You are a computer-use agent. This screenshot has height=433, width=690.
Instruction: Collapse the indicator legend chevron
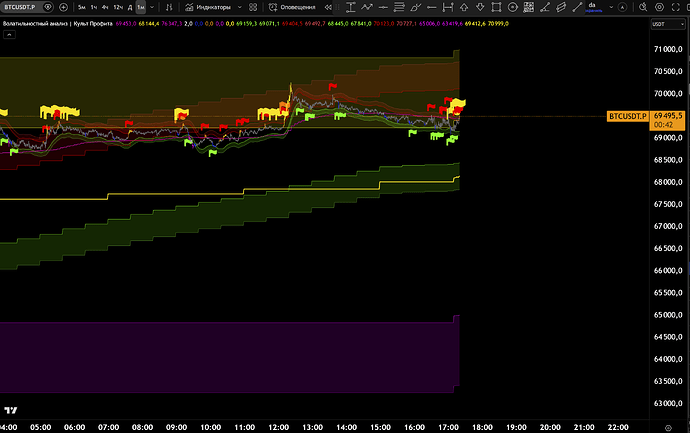pos(9,34)
